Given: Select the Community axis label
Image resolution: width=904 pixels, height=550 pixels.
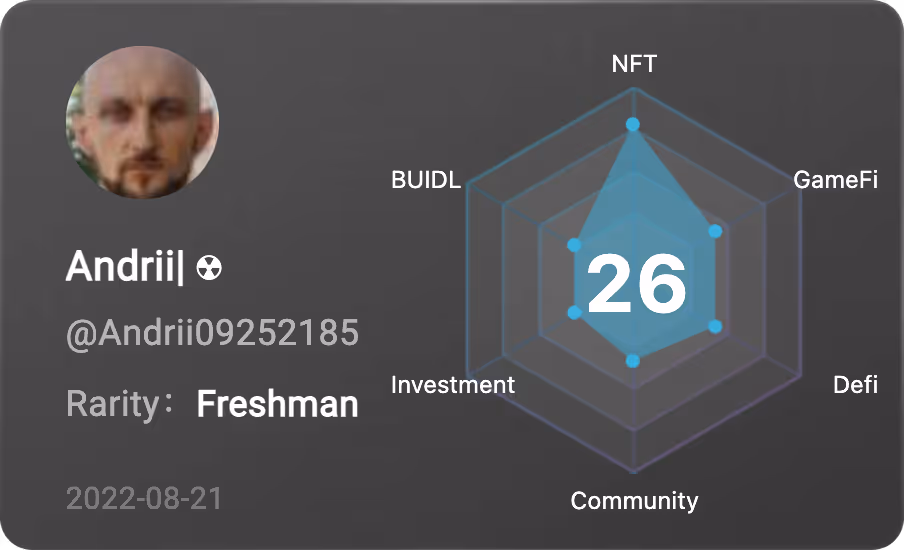Looking at the screenshot, I should (x=634, y=500).
